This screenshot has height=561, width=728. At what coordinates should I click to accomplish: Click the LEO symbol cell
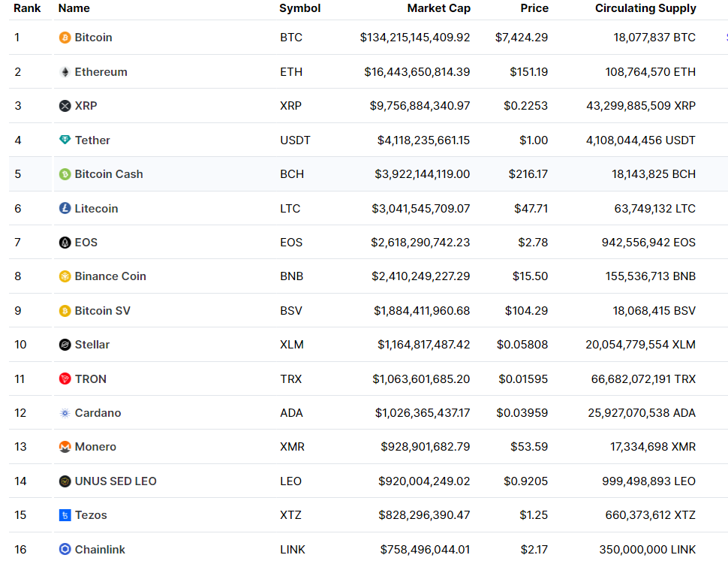[x=290, y=481]
